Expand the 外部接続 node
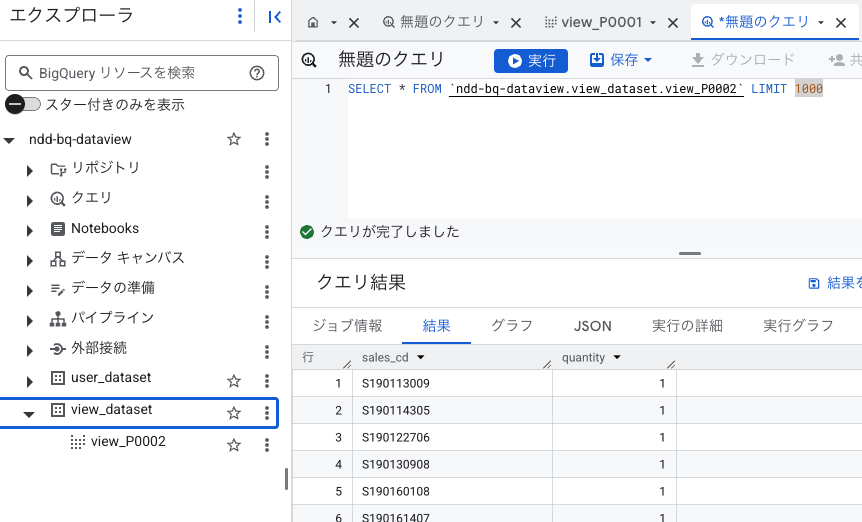862x522 pixels. (x=30, y=351)
